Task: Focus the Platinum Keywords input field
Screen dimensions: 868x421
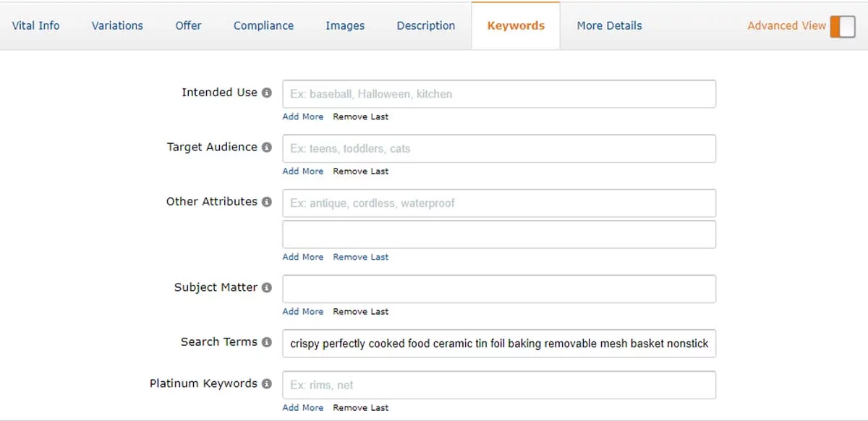Action: coord(499,385)
